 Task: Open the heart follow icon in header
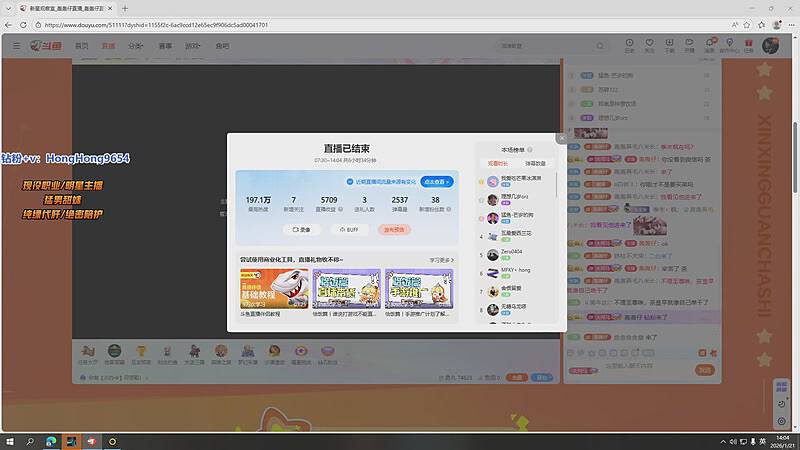pos(649,45)
